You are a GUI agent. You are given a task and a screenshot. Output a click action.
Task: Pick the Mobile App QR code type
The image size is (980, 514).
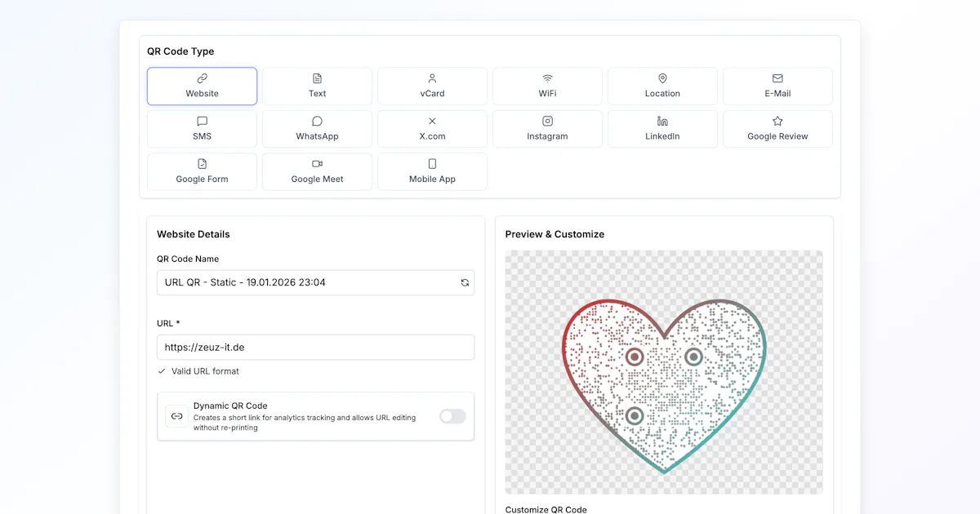pyautogui.click(x=432, y=171)
